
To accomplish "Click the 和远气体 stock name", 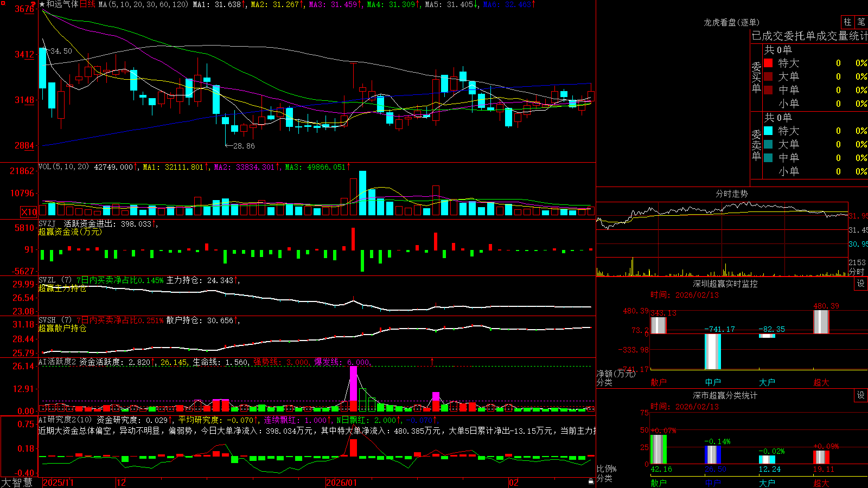I will 62,4.
